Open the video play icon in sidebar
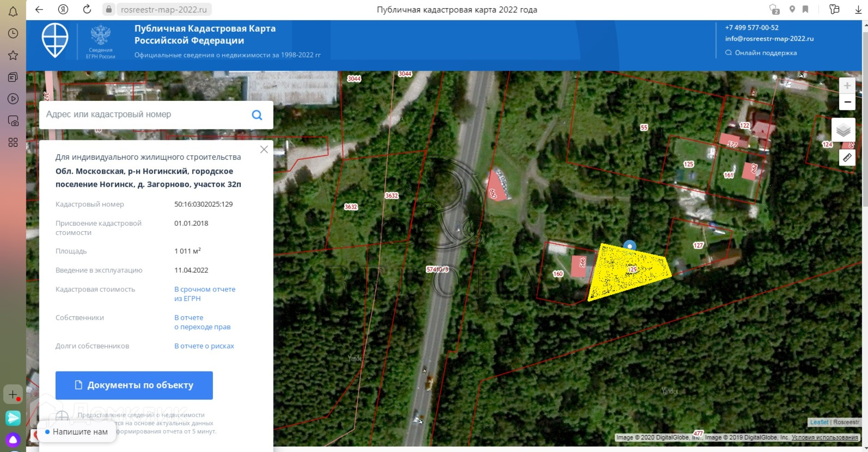The image size is (868, 452). [x=13, y=99]
